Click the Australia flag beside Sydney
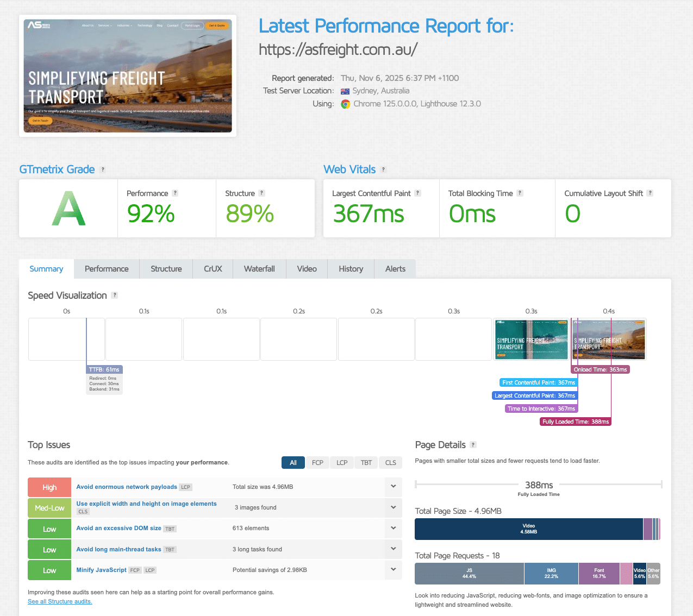 345,91
